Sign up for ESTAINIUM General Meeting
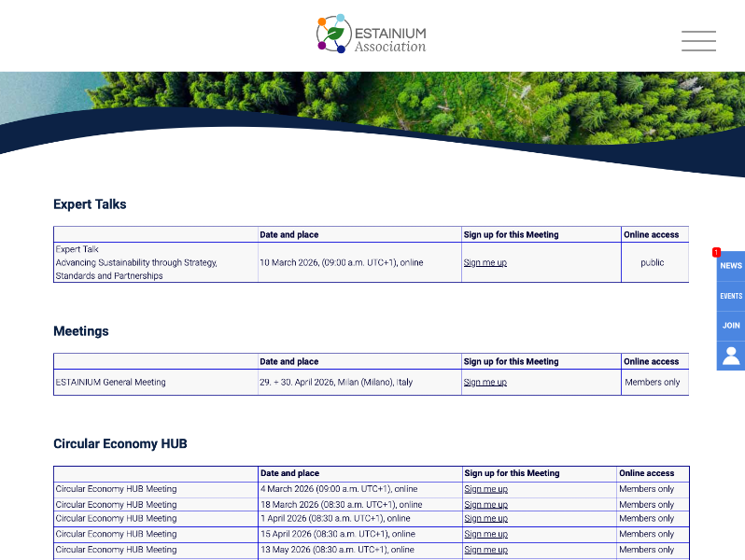This screenshot has height=560, width=745. [485, 383]
